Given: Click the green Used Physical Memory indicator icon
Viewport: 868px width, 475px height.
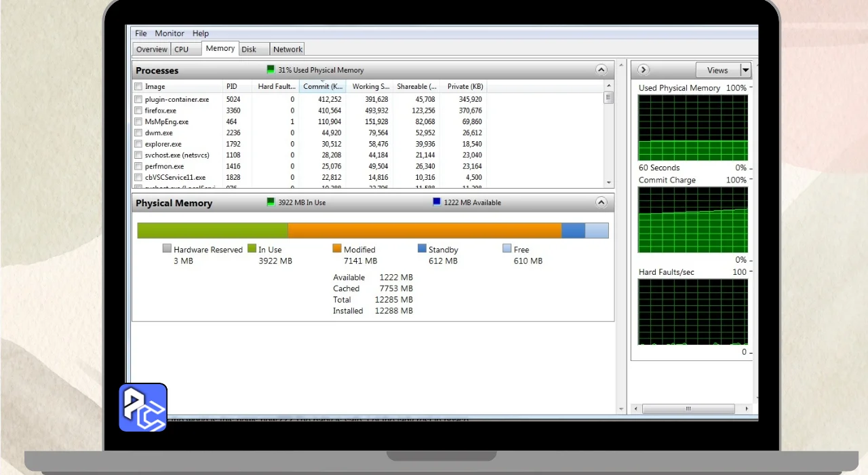Looking at the screenshot, I should click(271, 70).
